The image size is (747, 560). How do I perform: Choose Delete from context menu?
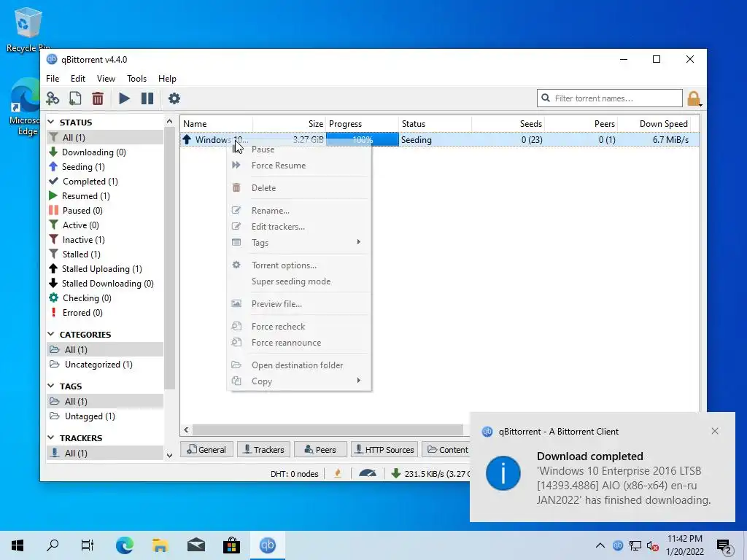(x=298, y=187)
